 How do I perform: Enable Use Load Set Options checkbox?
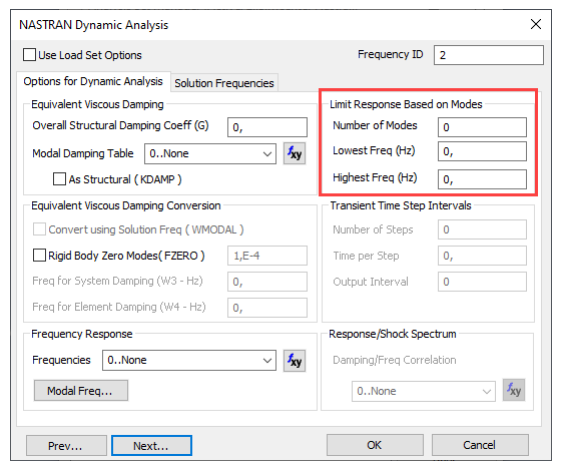pyautogui.click(x=29, y=55)
